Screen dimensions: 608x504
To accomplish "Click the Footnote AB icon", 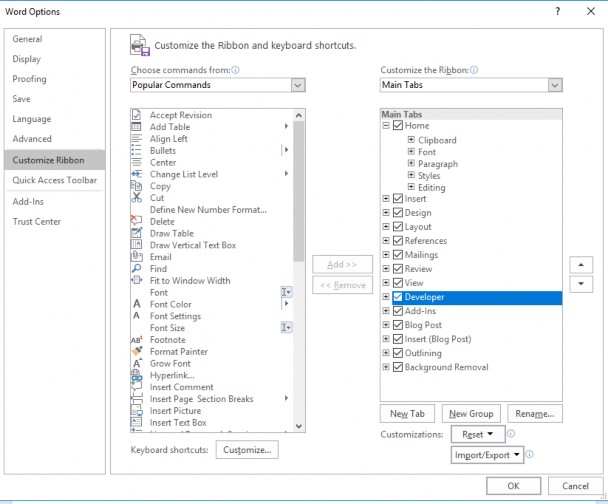I will pos(136,340).
